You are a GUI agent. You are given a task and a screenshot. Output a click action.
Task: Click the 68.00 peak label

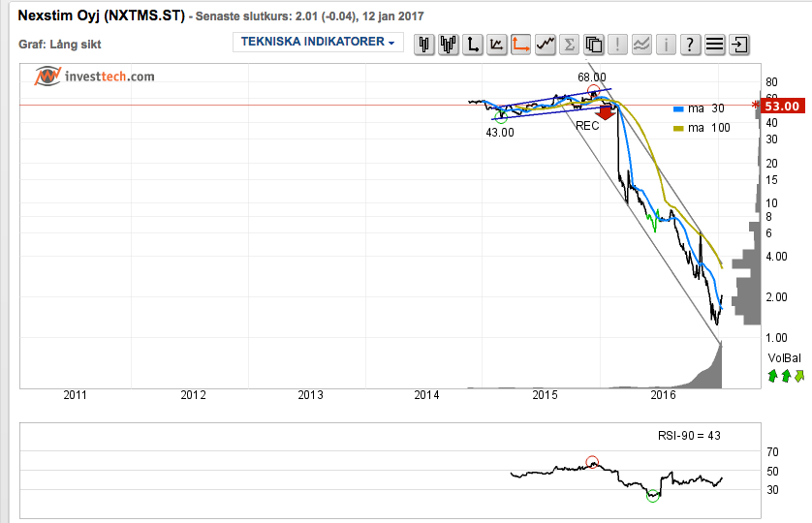pyautogui.click(x=592, y=77)
